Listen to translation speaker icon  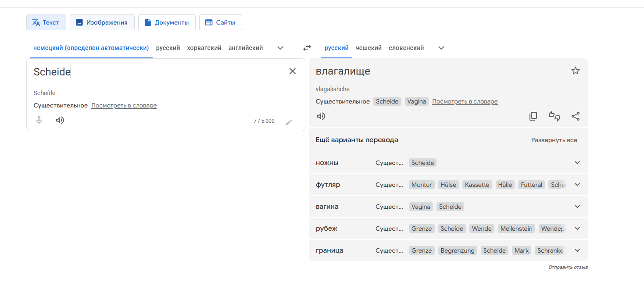[x=321, y=116]
